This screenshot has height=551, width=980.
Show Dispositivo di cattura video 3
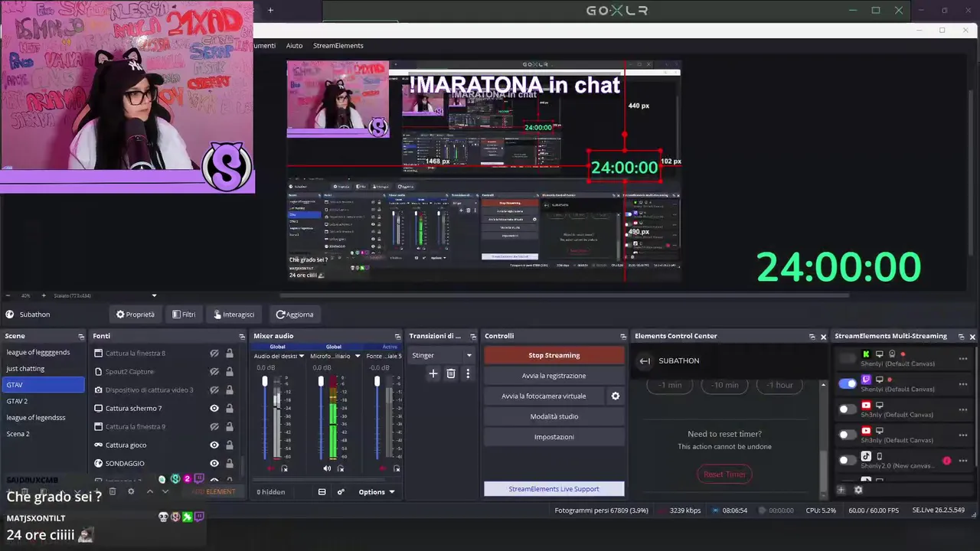pyautogui.click(x=214, y=390)
